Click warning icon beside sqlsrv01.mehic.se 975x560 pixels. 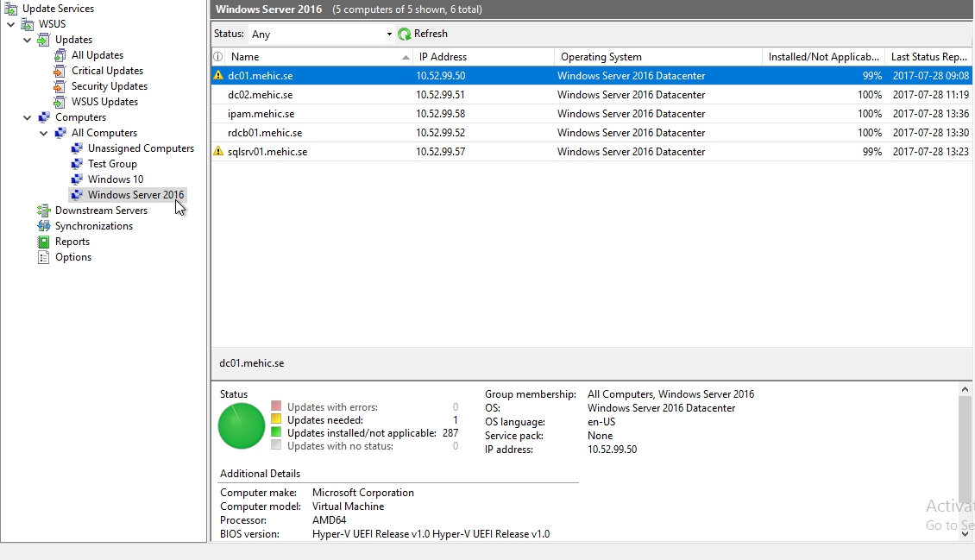(x=218, y=152)
